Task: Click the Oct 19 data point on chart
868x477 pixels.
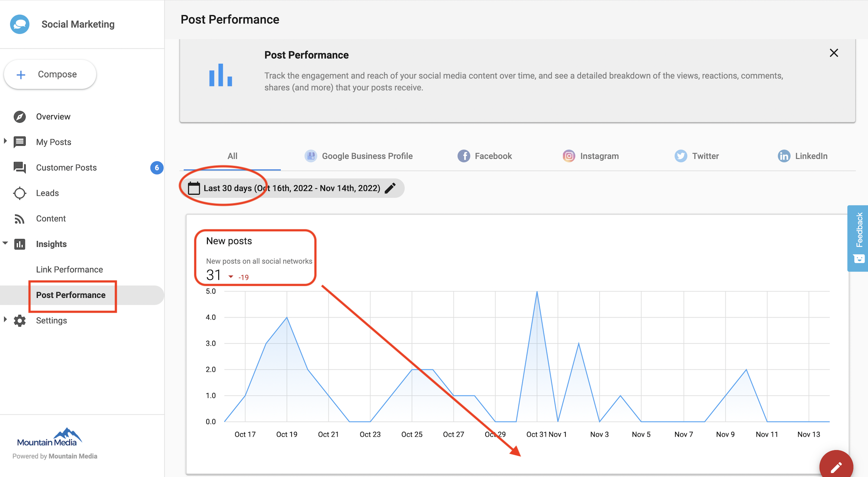Action: tap(287, 317)
